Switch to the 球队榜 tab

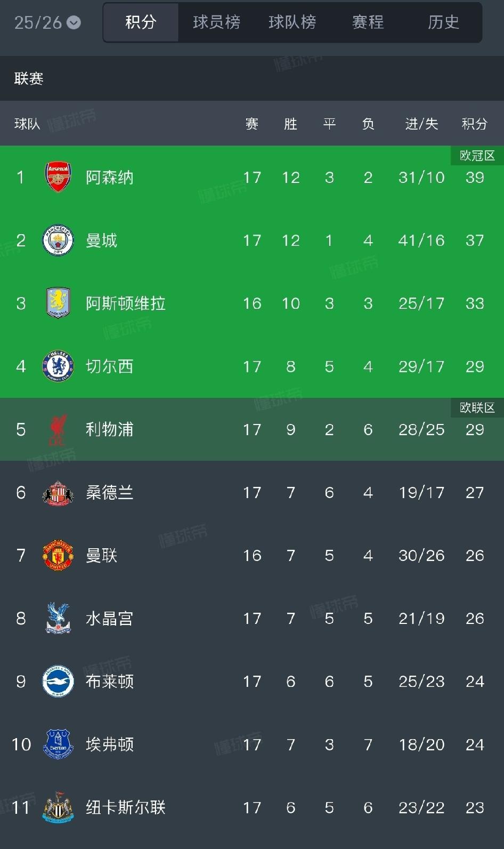point(292,22)
